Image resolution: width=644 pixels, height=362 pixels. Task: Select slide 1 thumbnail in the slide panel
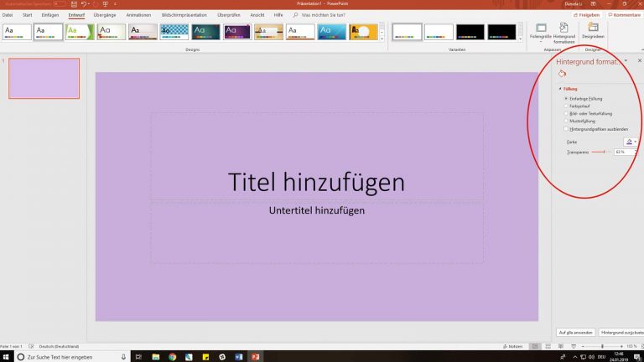click(44, 79)
